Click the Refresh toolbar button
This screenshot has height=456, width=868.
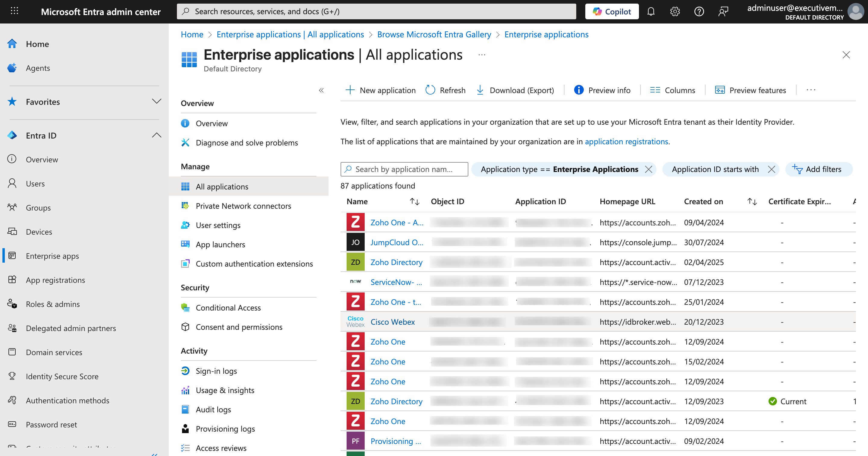[x=445, y=90]
